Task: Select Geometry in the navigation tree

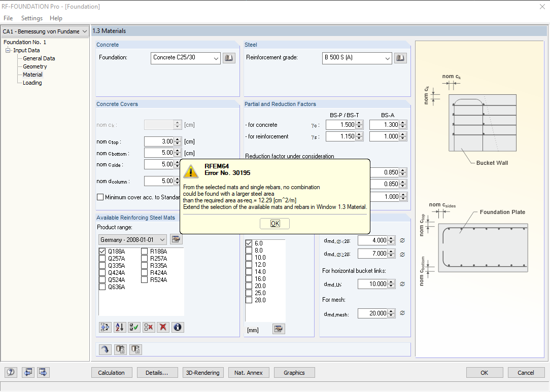Action: [x=35, y=66]
